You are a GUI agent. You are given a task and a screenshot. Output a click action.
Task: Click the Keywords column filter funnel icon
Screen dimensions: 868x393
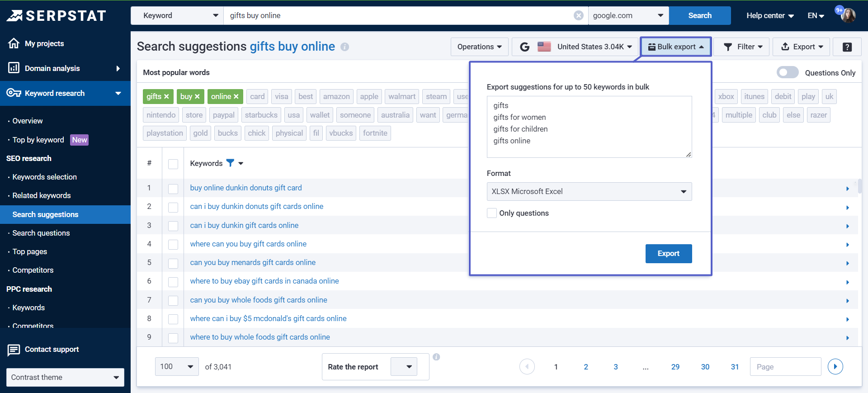[230, 163]
